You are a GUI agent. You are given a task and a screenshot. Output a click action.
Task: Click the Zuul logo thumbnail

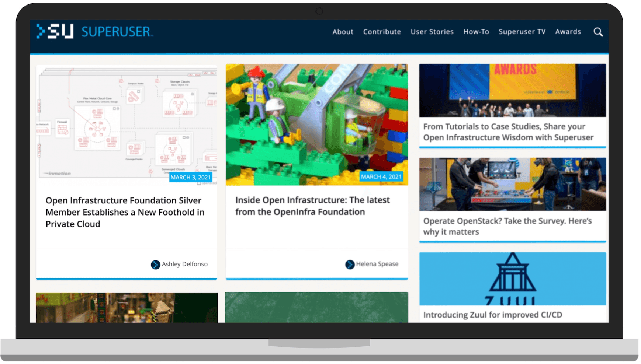(512, 279)
